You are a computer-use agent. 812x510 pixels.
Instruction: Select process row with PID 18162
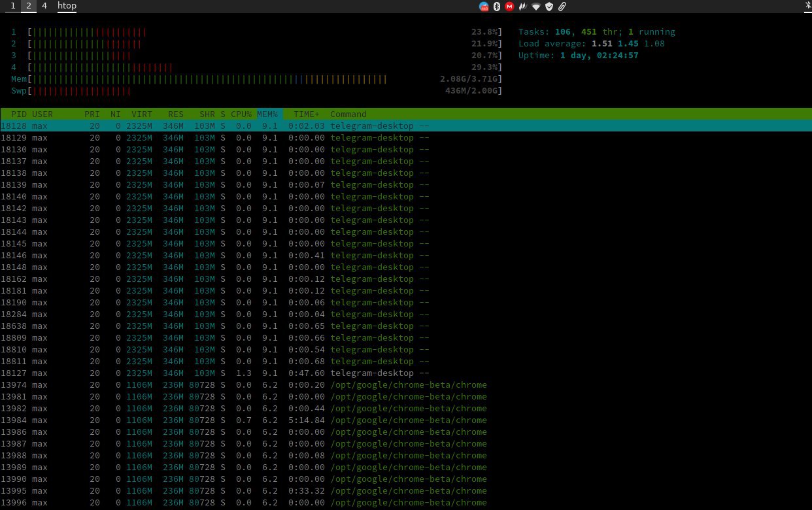point(406,279)
